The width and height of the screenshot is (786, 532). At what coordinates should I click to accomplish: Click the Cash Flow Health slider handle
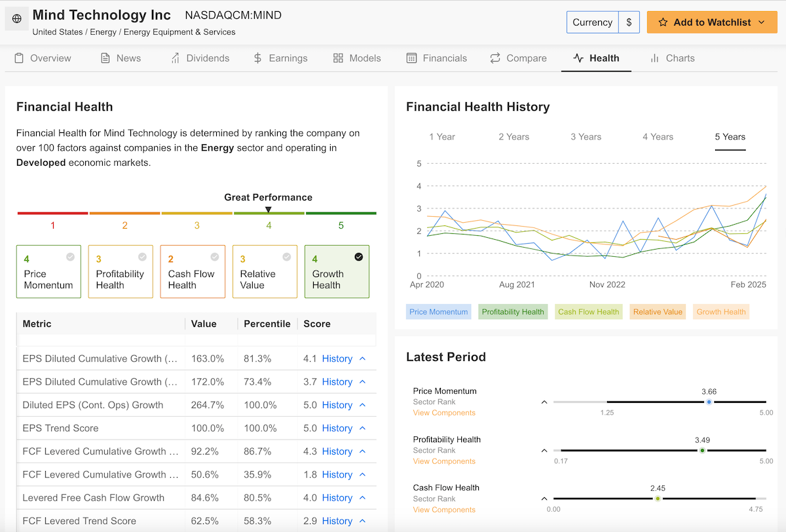658,499
